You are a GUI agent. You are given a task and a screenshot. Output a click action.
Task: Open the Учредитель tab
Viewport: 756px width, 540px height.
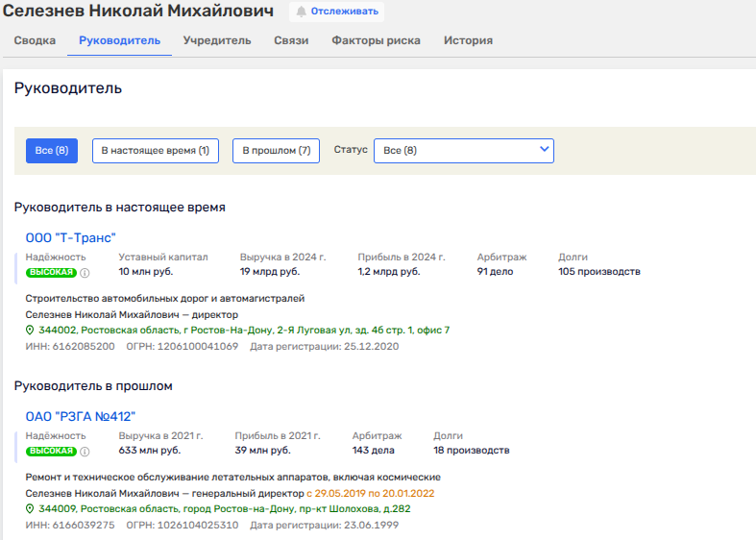[217, 40]
